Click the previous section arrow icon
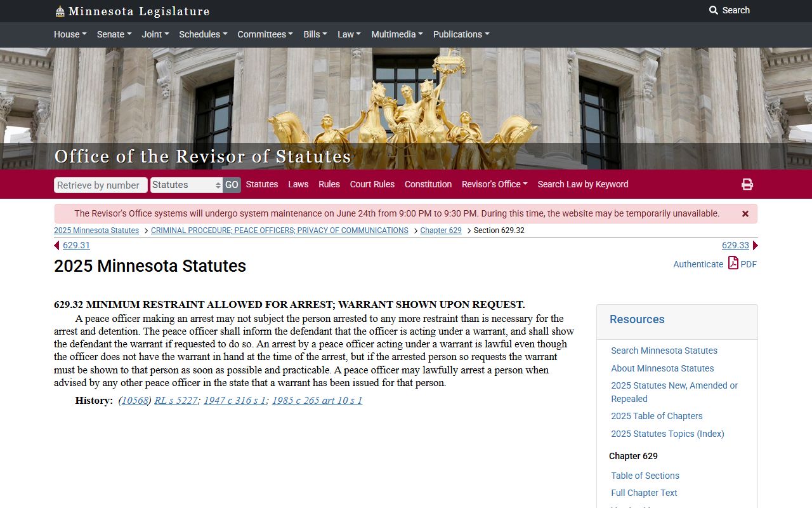 pos(56,246)
